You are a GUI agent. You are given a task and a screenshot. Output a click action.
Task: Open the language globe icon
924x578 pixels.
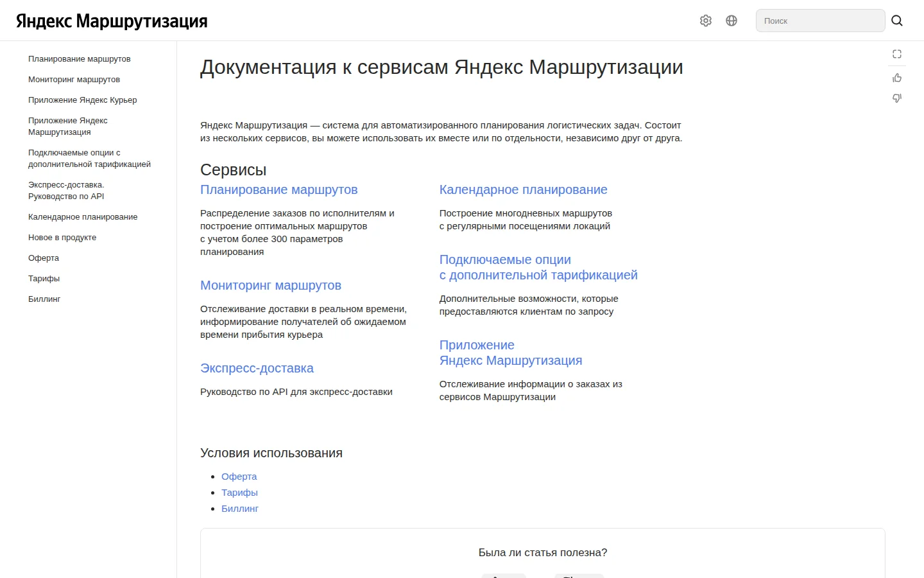pos(732,21)
